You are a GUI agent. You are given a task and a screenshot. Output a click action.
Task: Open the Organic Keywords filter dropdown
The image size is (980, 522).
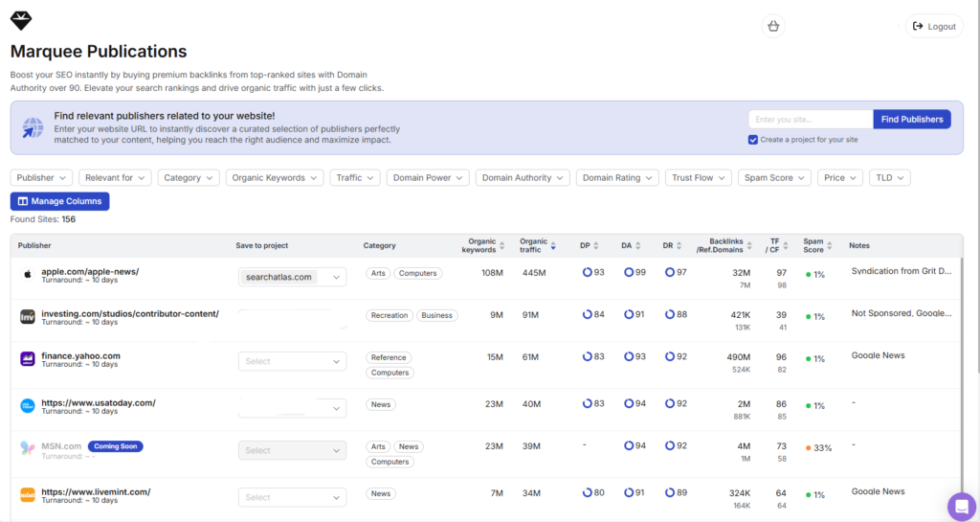click(275, 177)
